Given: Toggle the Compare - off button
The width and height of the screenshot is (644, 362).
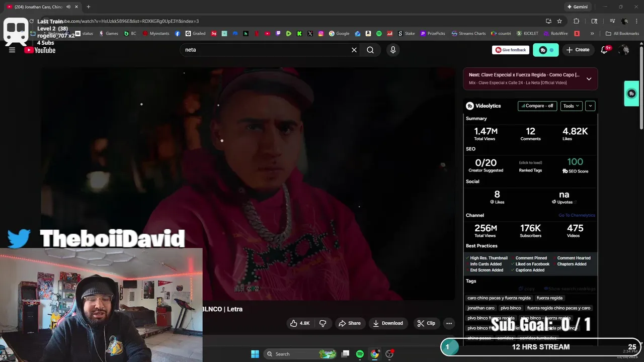Looking at the screenshot, I should (x=537, y=106).
